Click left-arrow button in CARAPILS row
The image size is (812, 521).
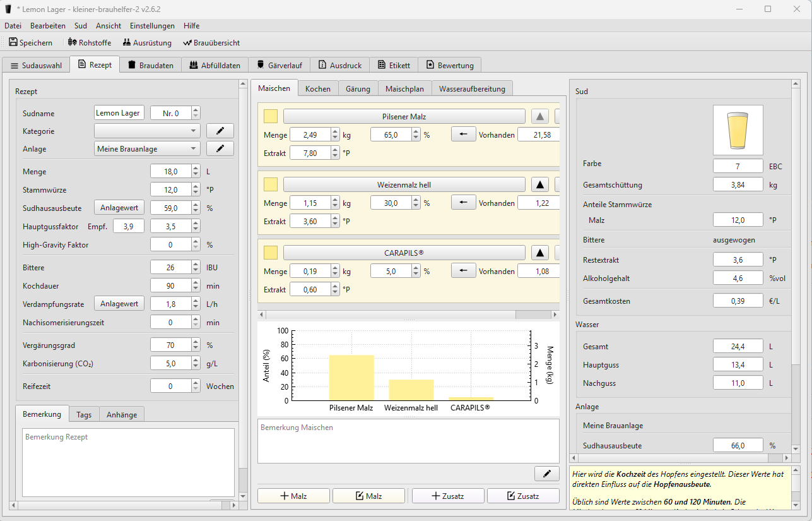463,271
